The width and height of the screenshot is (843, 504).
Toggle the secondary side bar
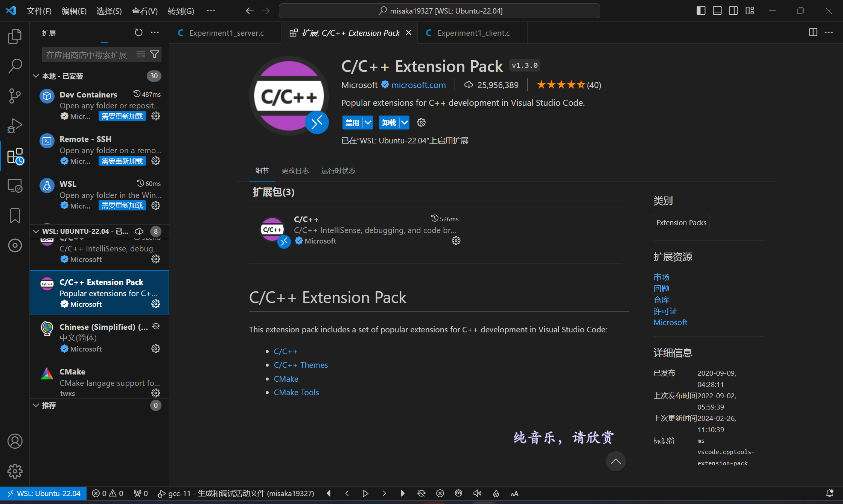coord(733,11)
